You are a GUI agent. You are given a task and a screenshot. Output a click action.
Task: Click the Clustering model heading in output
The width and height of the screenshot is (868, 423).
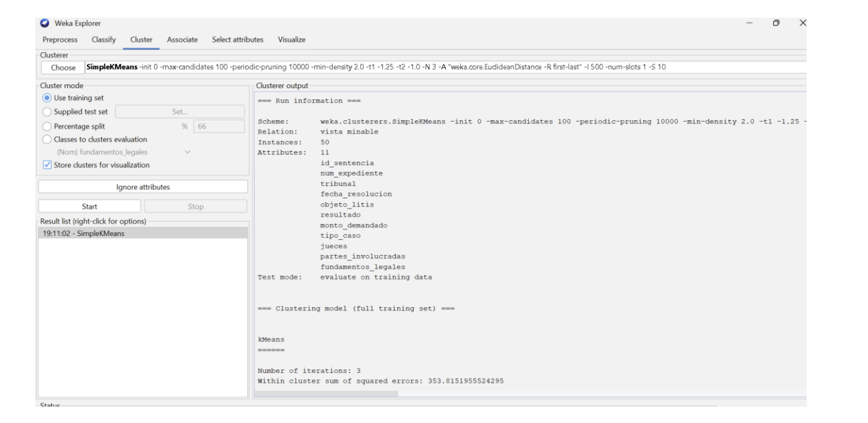point(356,309)
